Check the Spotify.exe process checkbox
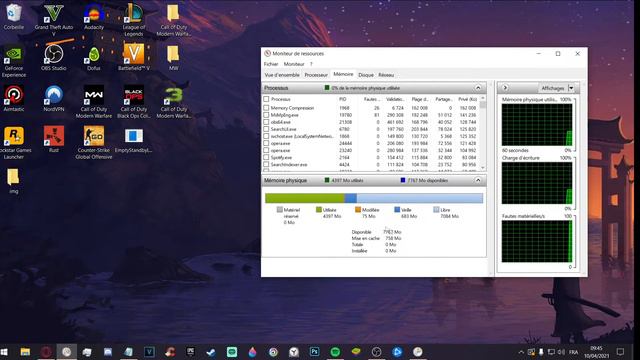The image size is (640, 360). pos(266,157)
